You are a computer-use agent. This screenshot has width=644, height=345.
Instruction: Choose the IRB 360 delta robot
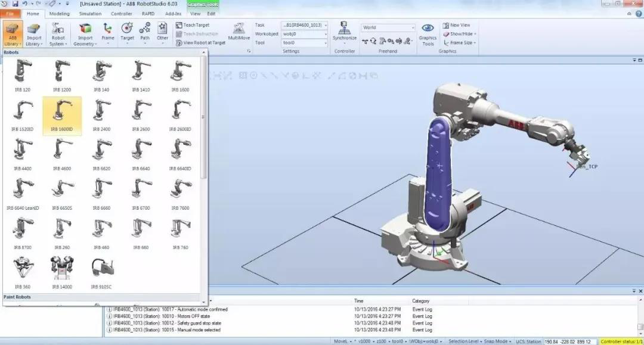pos(22,271)
